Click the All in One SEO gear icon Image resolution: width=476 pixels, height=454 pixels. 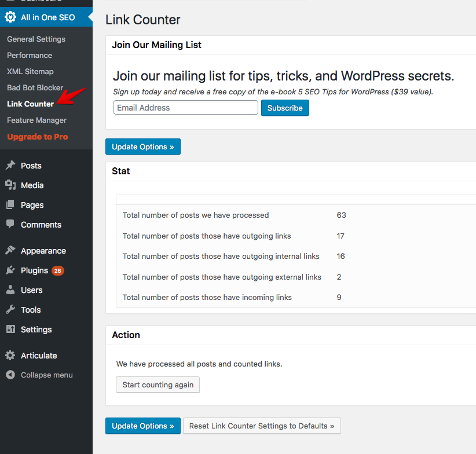pyautogui.click(x=10, y=17)
